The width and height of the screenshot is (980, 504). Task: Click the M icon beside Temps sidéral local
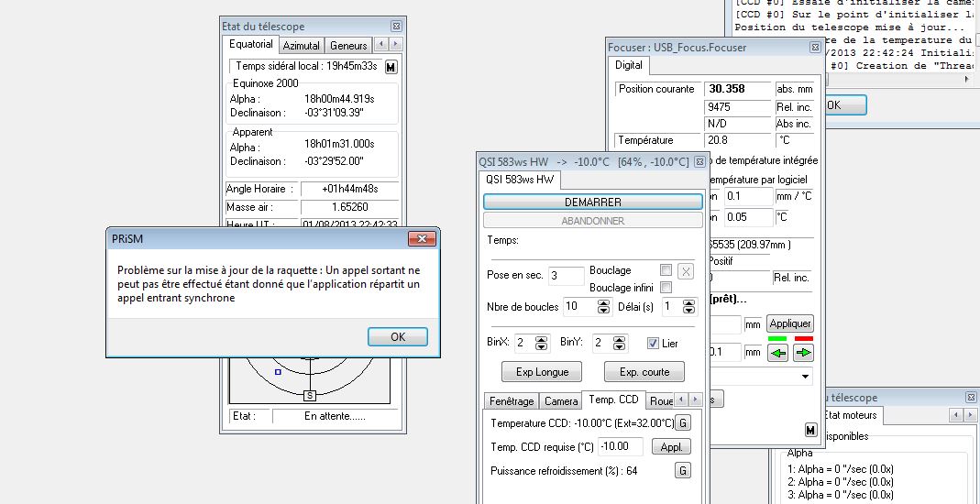click(391, 67)
